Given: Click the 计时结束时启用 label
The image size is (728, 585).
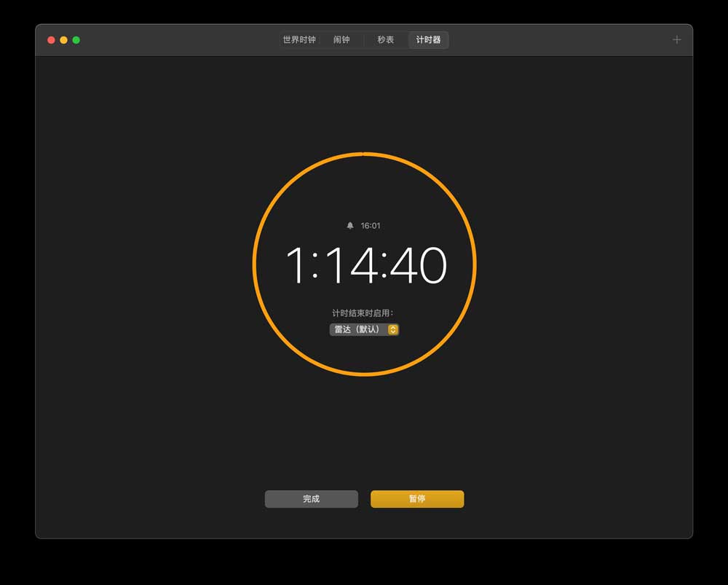Looking at the screenshot, I should tap(363, 313).
